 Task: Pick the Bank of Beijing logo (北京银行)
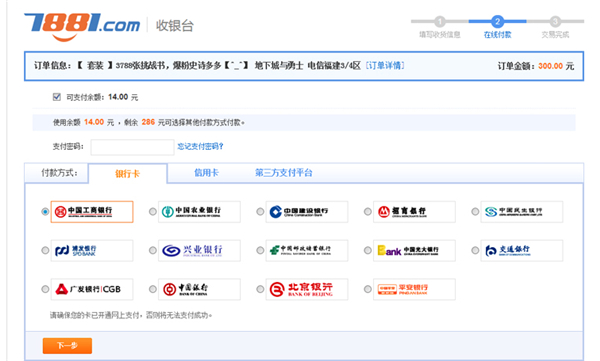click(x=307, y=289)
